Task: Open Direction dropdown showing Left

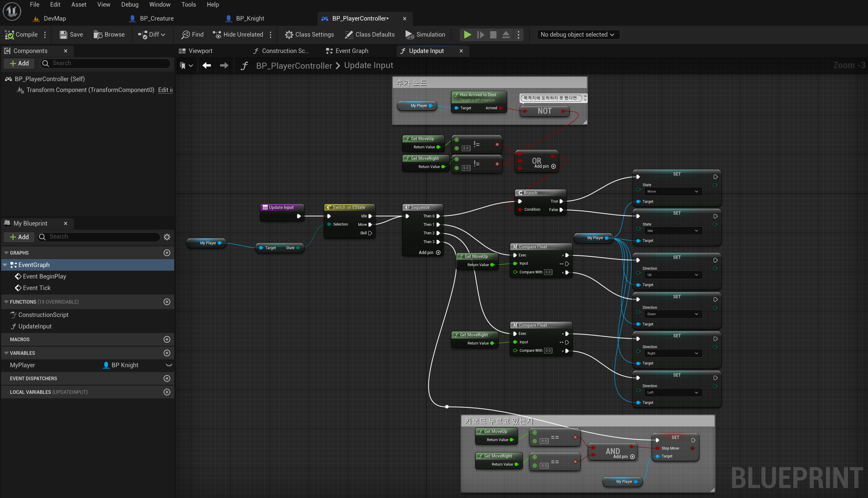Action: [673, 392]
